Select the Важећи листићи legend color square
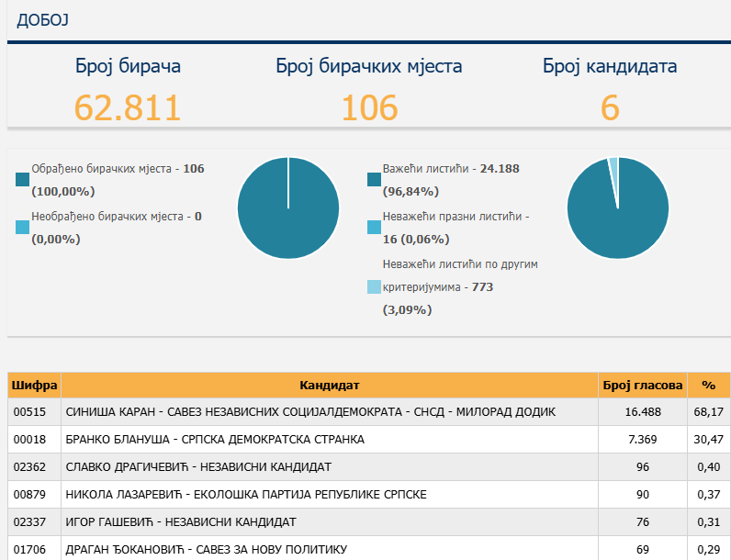The width and height of the screenshot is (731, 560). click(374, 179)
